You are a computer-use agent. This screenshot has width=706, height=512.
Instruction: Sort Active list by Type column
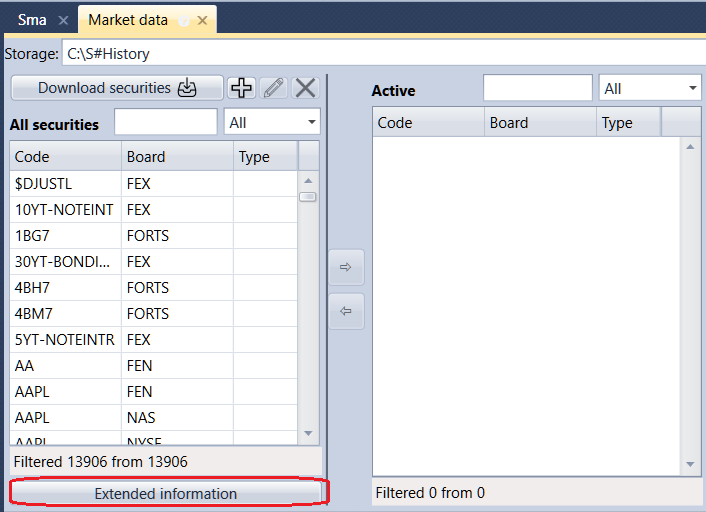[629, 122]
